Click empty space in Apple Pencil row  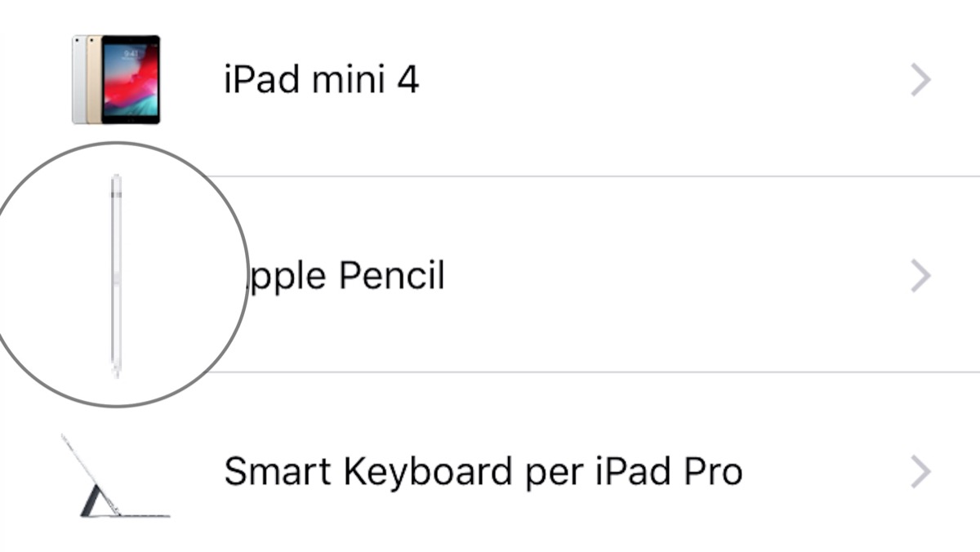pyautogui.click(x=653, y=276)
